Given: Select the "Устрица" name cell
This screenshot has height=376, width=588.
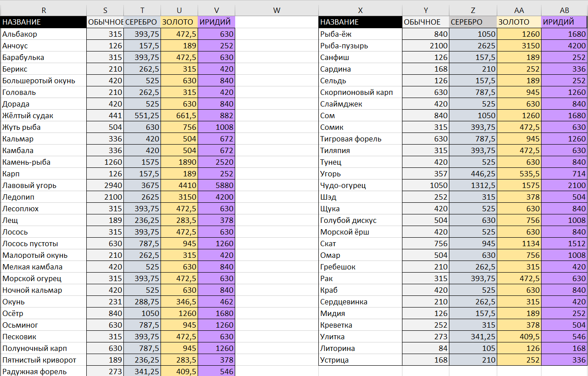Looking at the screenshot, I should 360,360.
